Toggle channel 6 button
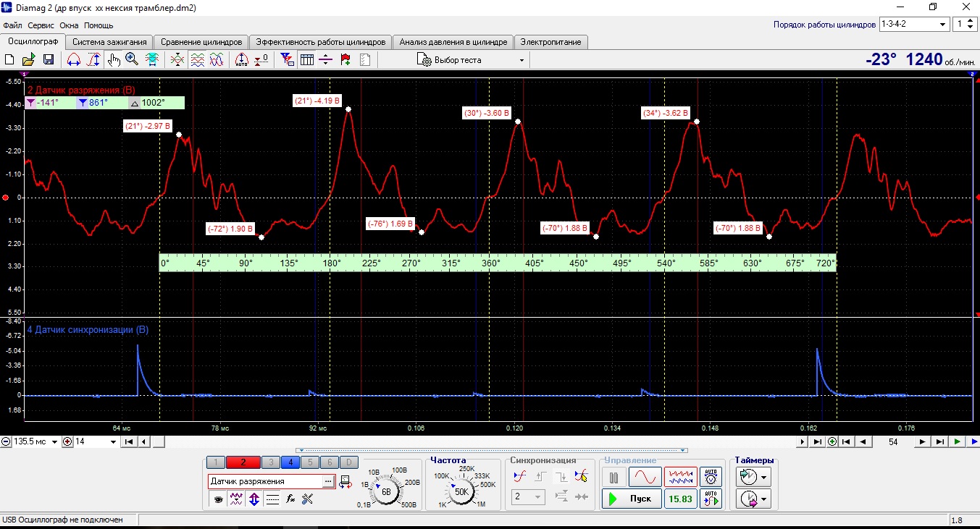The height and width of the screenshot is (529, 980). (329, 462)
